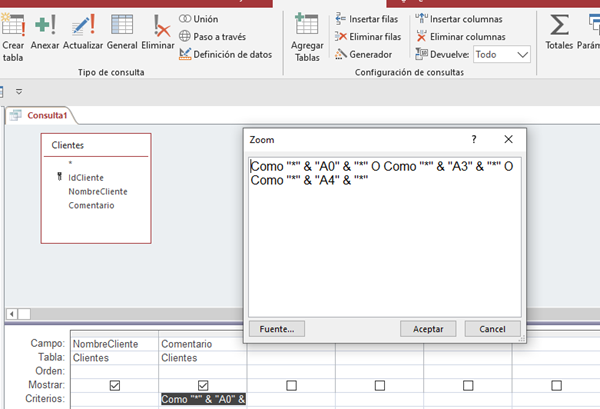The image size is (600, 409).
Task: Open the quick access toolbar customize arrow
Action: click(19, 91)
